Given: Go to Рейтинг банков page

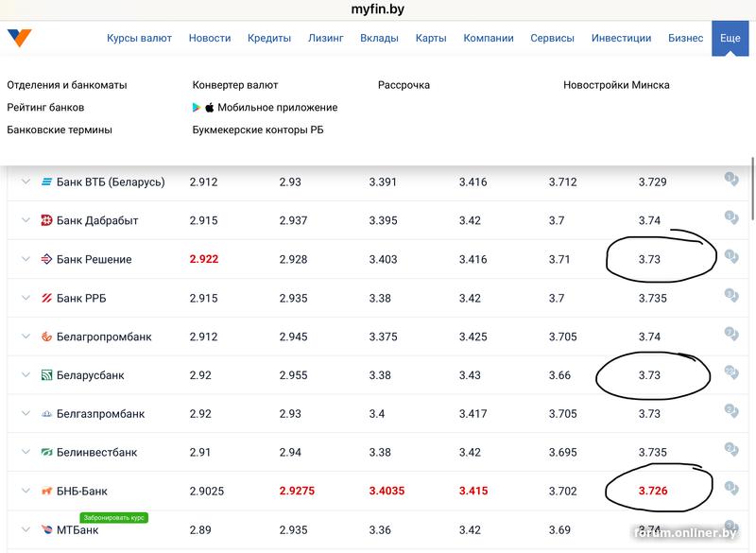Looking at the screenshot, I should (x=45, y=108).
